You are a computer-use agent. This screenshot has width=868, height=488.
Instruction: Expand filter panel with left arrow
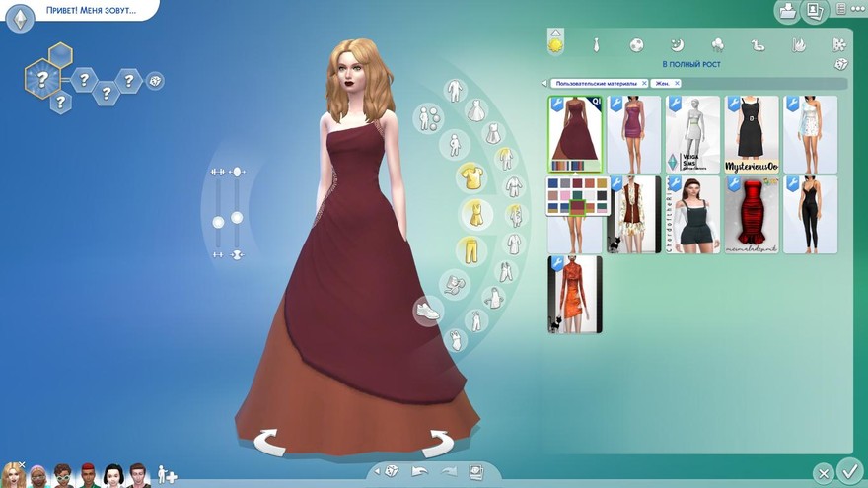544,83
